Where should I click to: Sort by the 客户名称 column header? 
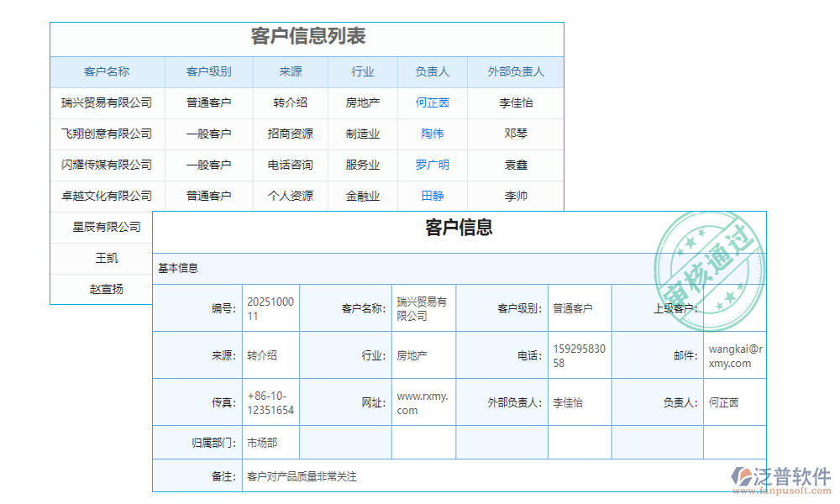[x=106, y=71]
